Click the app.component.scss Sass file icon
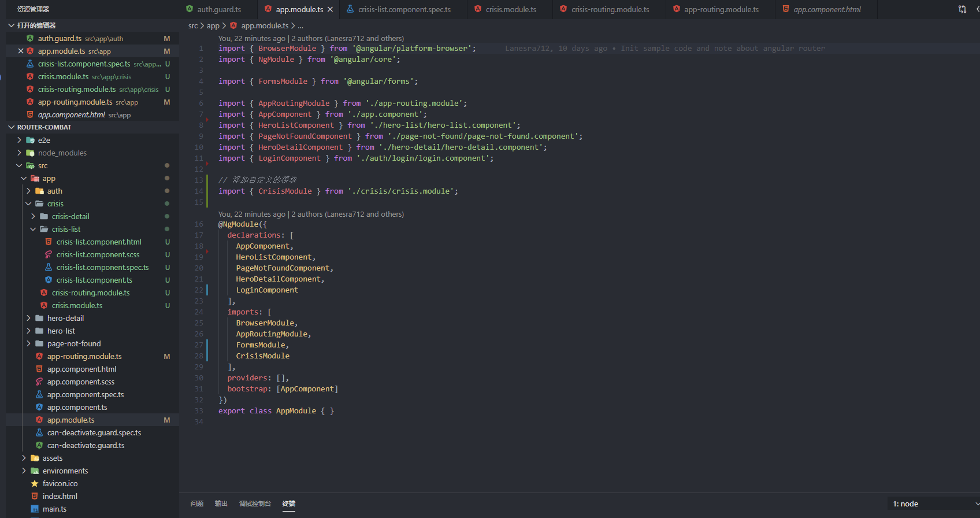The height and width of the screenshot is (518, 980). tap(39, 382)
